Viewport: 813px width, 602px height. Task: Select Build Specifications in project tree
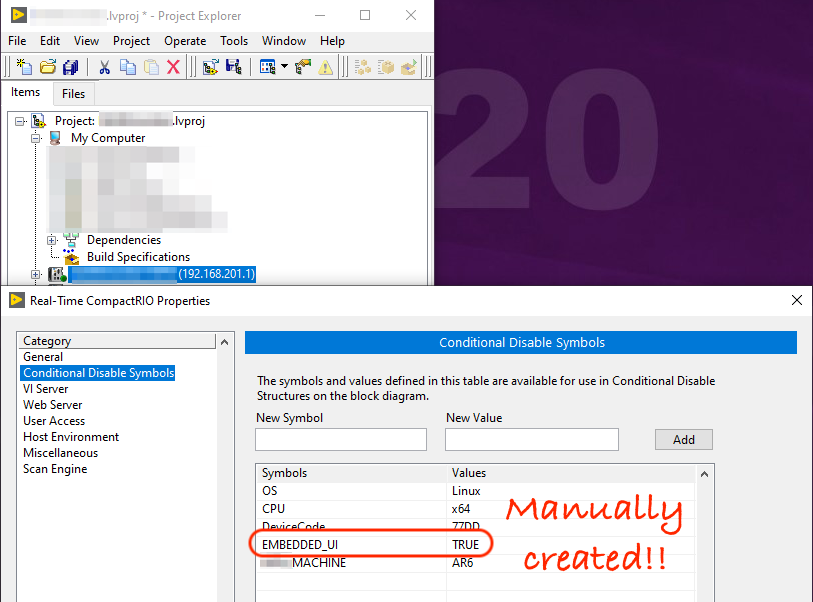138,257
